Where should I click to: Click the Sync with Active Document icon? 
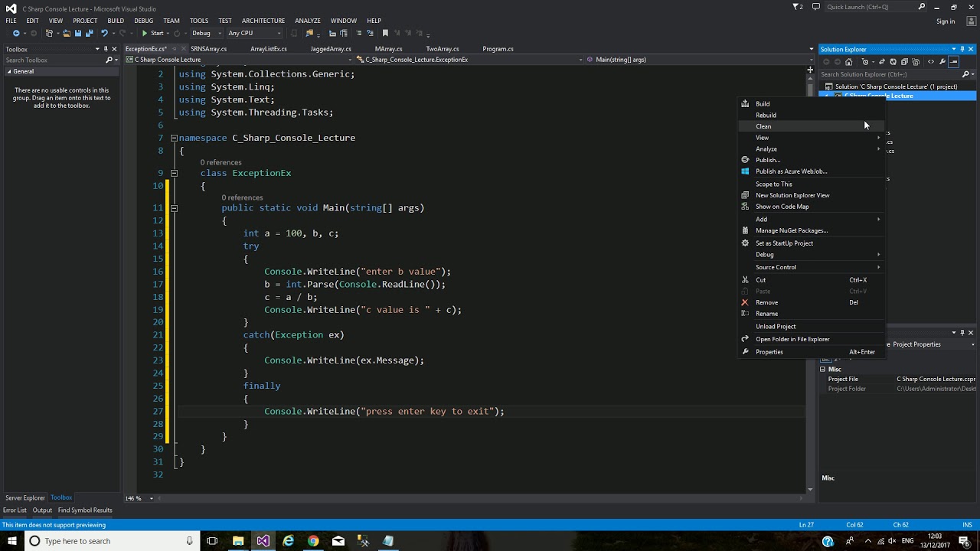(x=881, y=62)
